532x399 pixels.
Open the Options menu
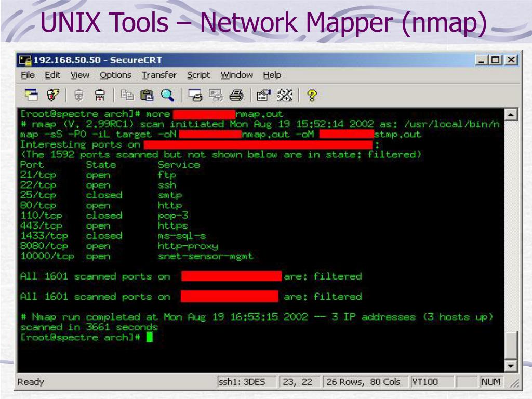coord(115,75)
